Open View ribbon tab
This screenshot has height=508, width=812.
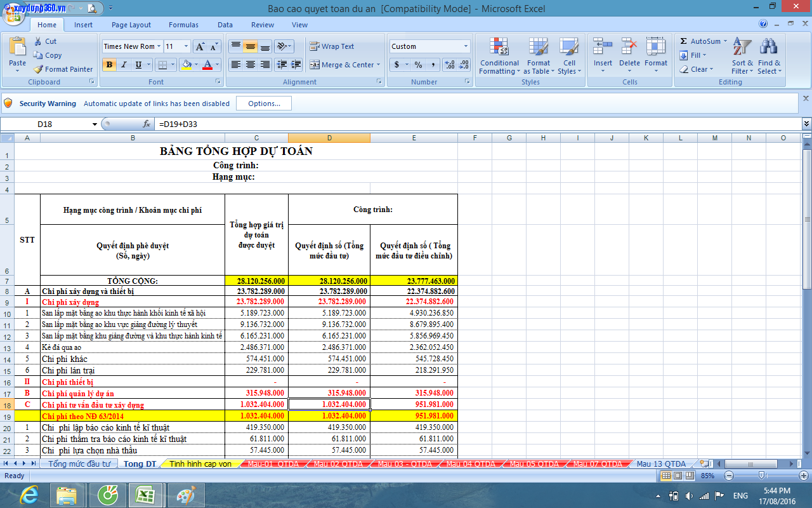[299, 25]
